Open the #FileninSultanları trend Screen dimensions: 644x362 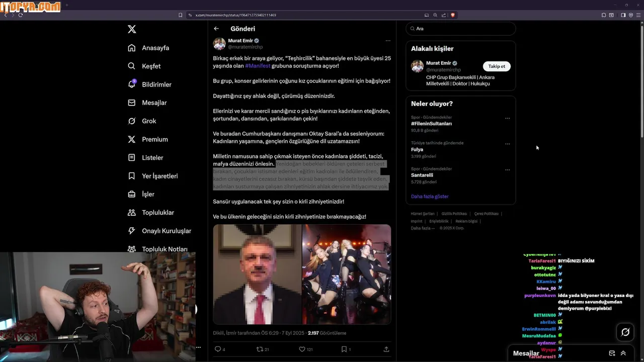click(x=431, y=124)
